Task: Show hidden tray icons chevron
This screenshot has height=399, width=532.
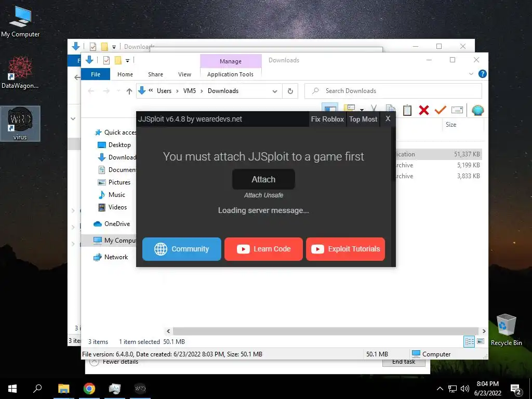Action: [440, 389]
